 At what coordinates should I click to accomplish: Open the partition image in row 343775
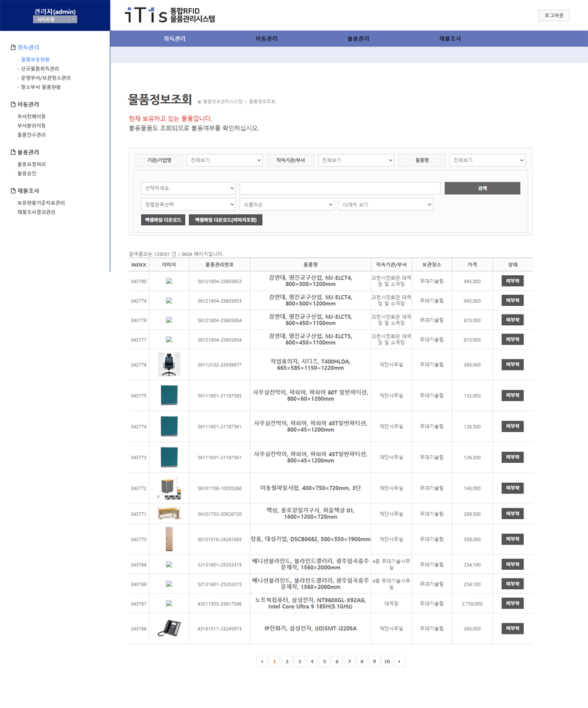tap(169, 396)
